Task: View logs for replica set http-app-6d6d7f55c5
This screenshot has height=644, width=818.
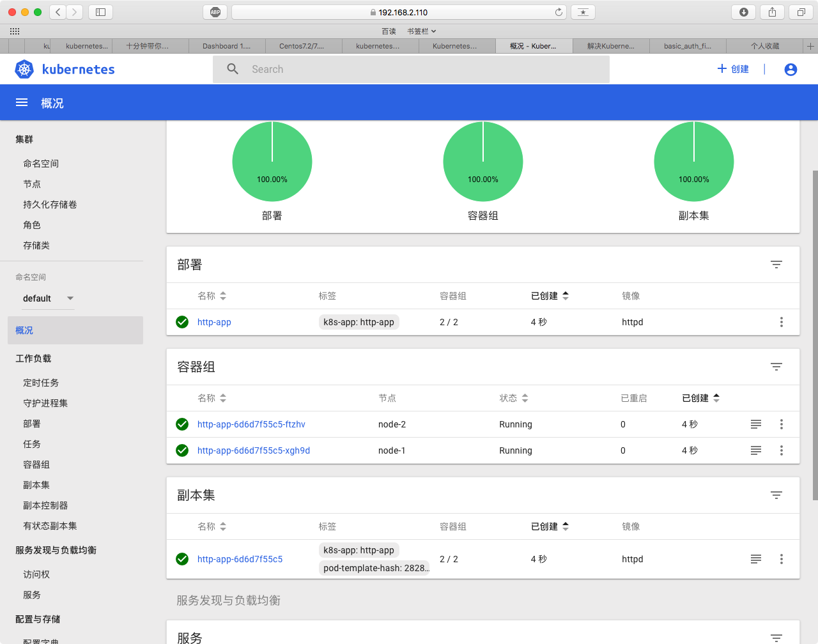Action: [756, 559]
